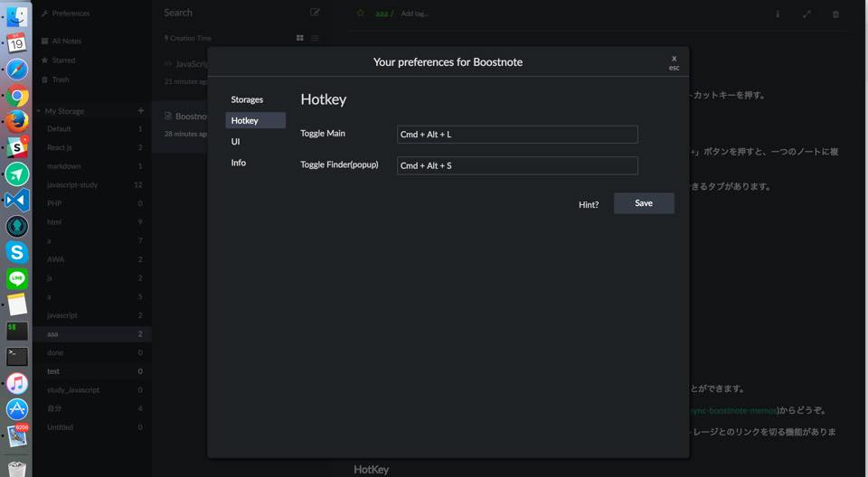Open the yellow notes app in dock

(x=16, y=304)
